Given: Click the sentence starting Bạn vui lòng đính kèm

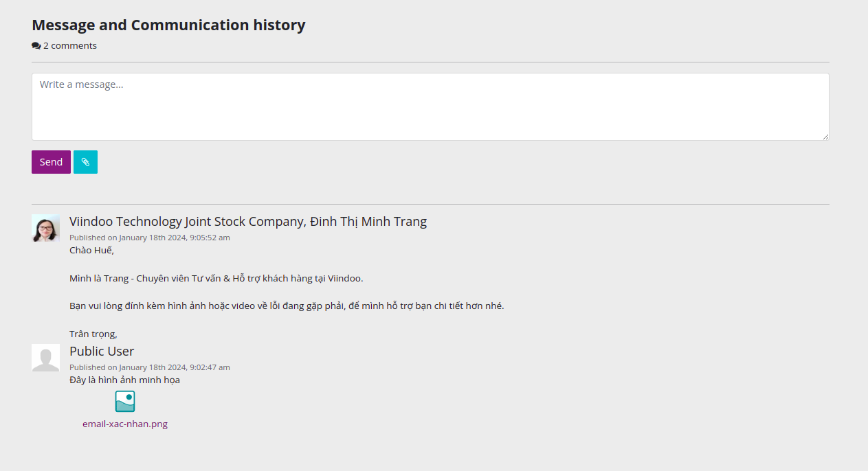Looking at the screenshot, I should click(x=287, y=306).
